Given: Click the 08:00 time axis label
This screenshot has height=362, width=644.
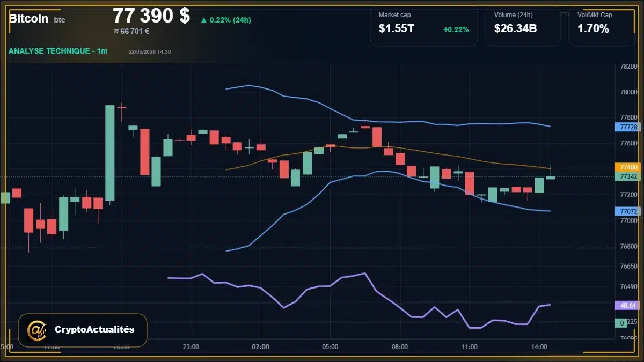Looking at the screenshot, I should pos(400,347).
